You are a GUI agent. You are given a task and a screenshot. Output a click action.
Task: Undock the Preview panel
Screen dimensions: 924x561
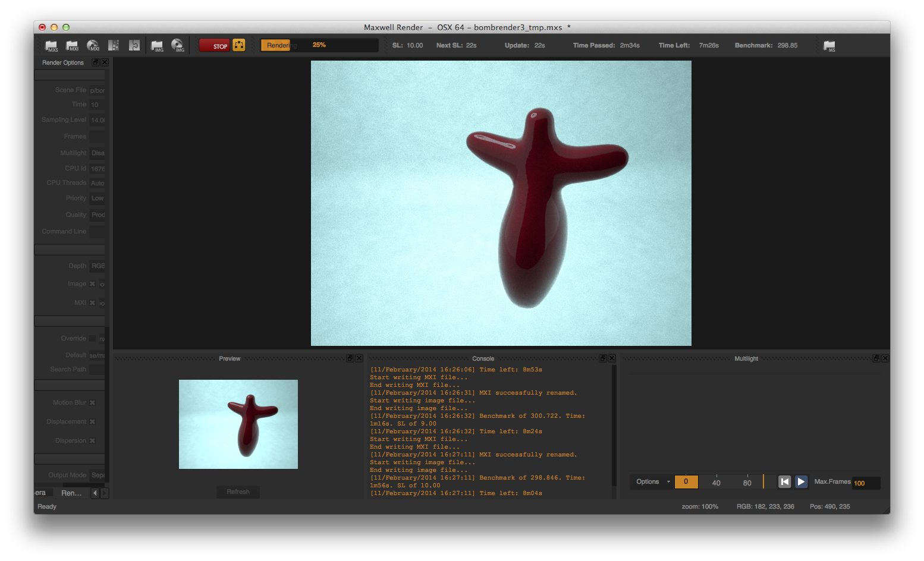350,358
